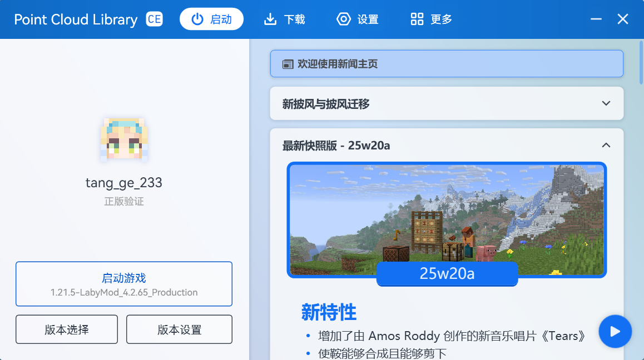Click the 版本设置 button

(x=179, y=329)
